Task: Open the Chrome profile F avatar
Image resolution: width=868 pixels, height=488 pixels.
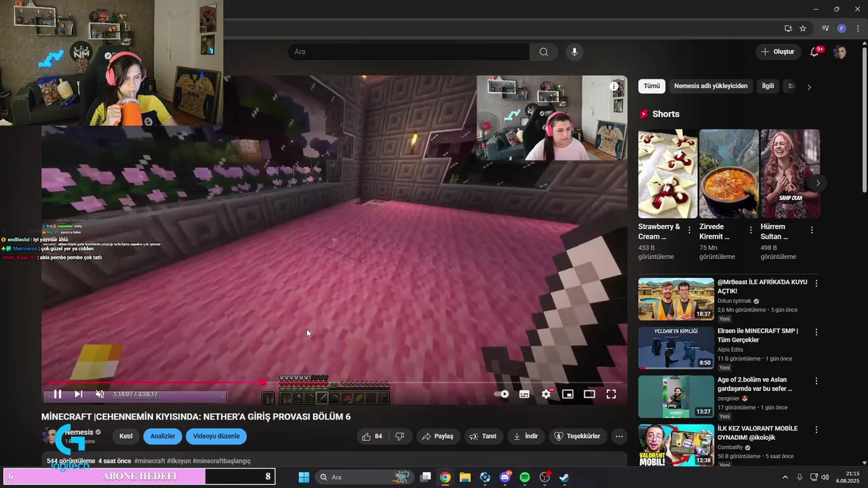Action: [842, 28]
